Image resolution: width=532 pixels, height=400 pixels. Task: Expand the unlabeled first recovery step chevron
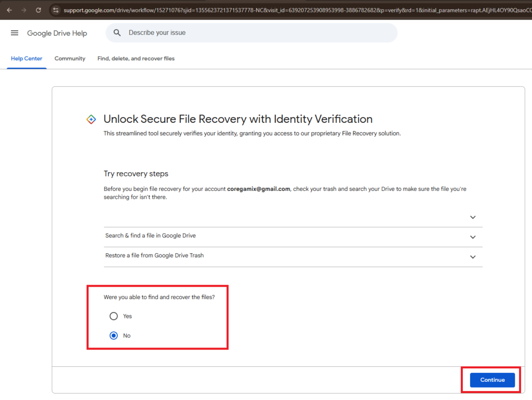[473, 217]
